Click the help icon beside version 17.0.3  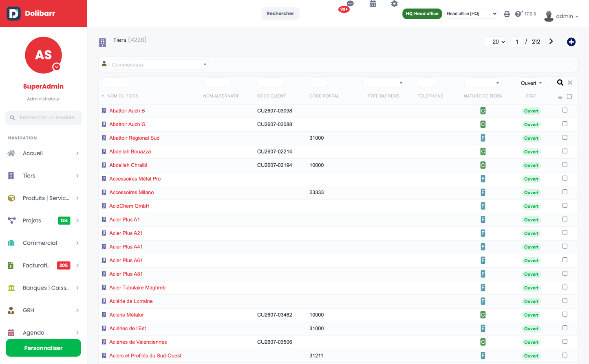click(518, 14)
